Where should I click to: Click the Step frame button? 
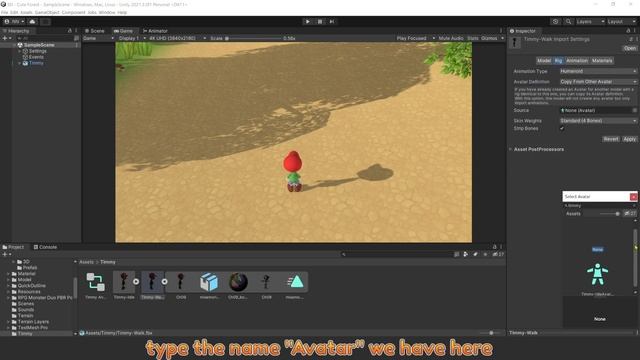point(332,22)
